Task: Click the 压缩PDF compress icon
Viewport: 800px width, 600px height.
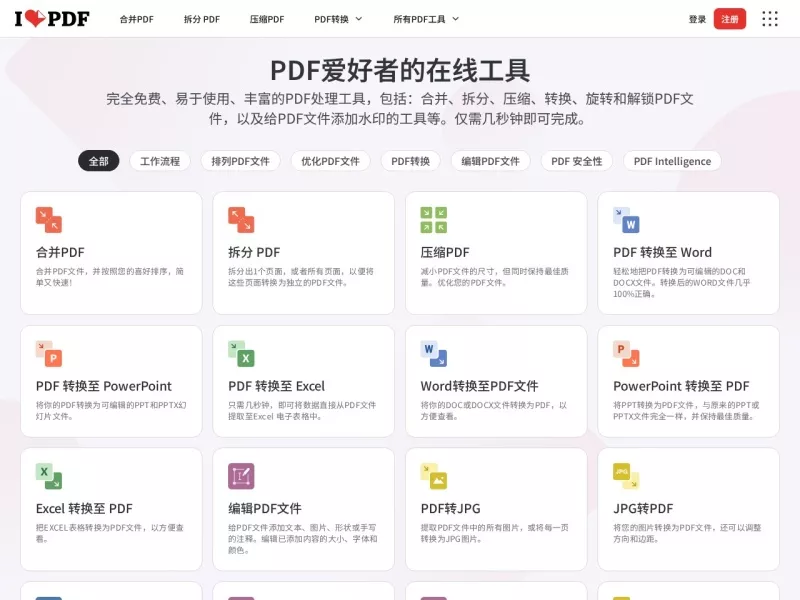Action: coord(434,220)
